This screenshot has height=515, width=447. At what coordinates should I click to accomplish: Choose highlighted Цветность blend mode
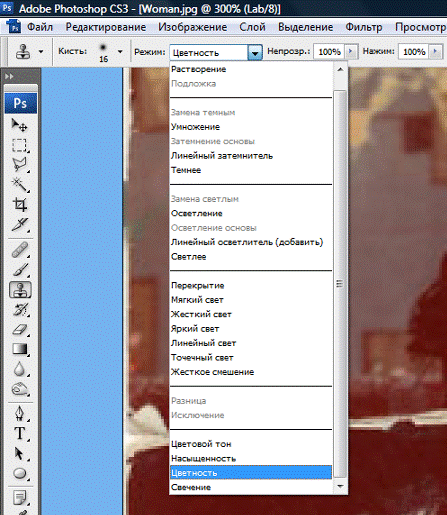[x=251, y=473]
